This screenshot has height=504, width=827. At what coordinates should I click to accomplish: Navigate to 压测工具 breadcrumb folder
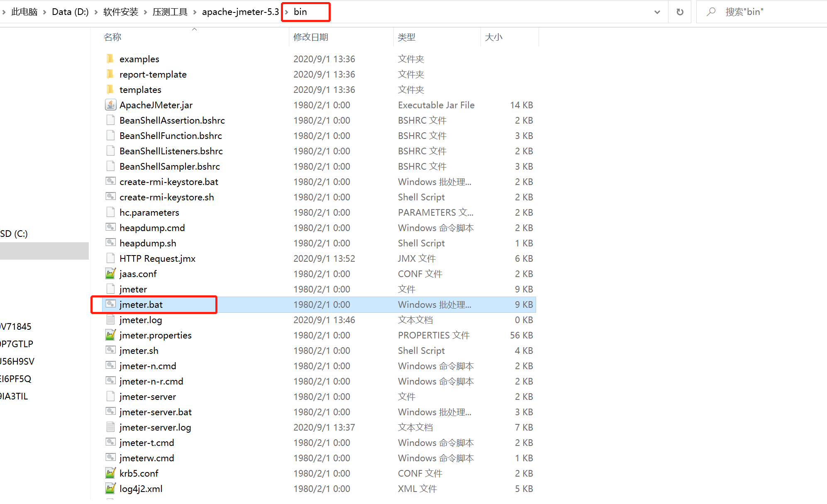[170, 12]
